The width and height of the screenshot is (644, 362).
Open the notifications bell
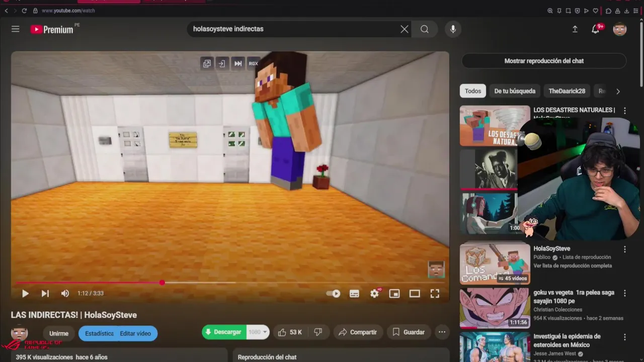tap(596, 29)
